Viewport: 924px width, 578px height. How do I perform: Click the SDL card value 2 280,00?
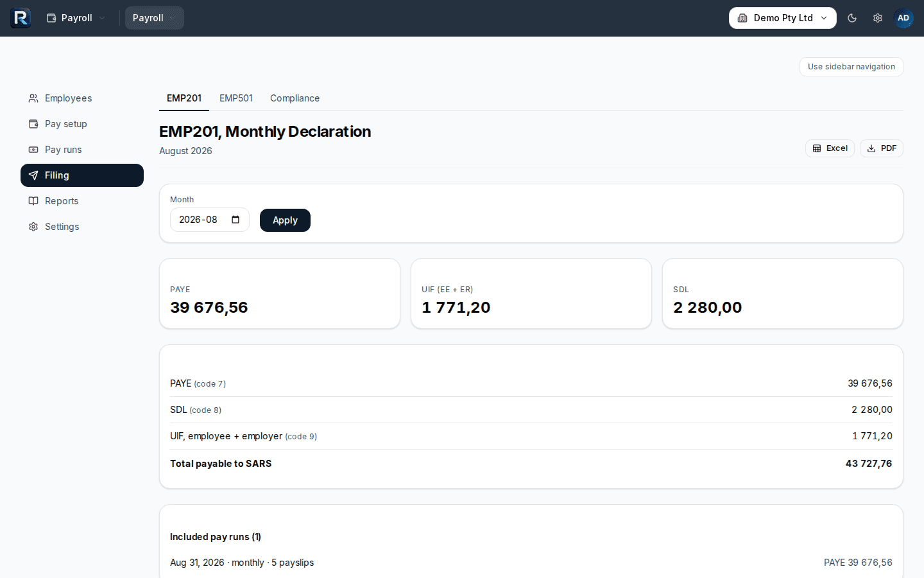pos(707,308)
